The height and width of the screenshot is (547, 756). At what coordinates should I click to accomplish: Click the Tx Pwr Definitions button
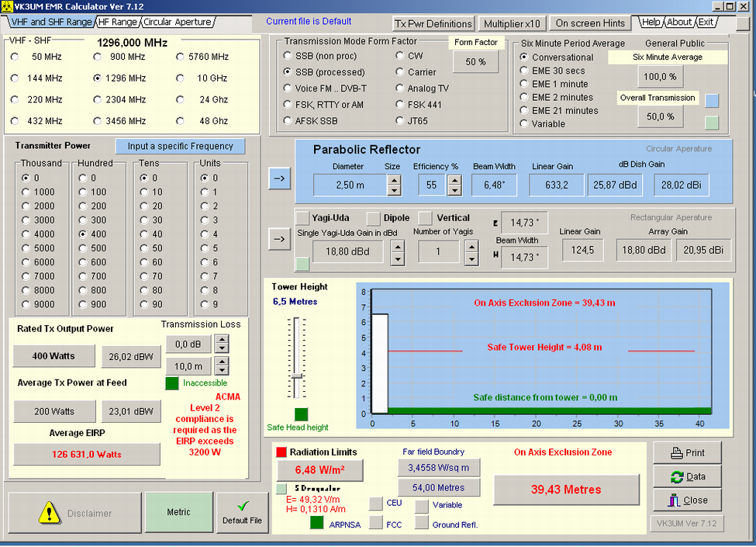click(x=433, y=23)
